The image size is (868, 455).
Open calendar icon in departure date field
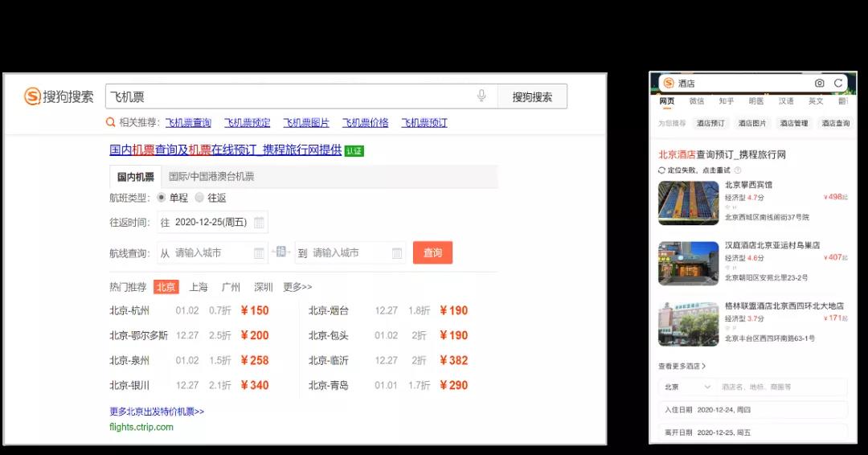(259, 223)
